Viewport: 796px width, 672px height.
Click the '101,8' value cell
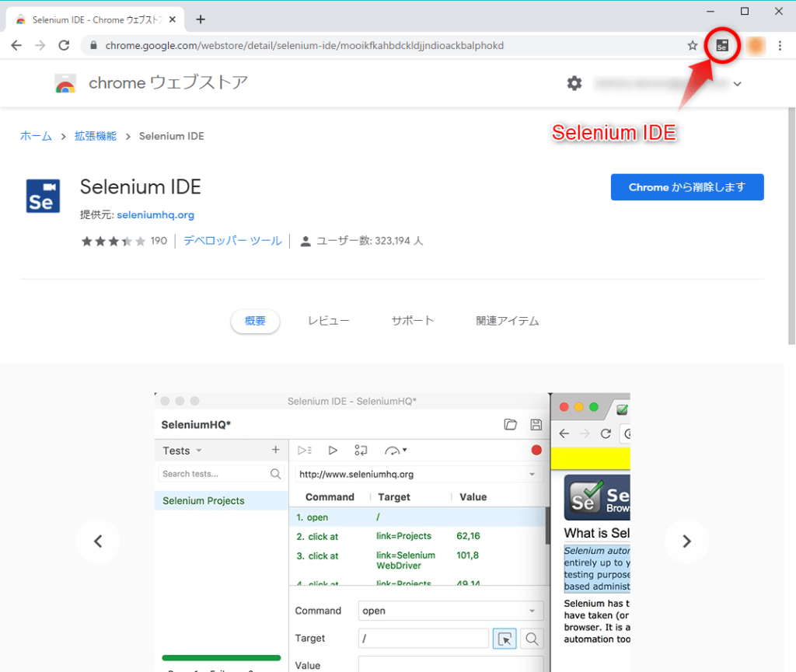(467, 555)
